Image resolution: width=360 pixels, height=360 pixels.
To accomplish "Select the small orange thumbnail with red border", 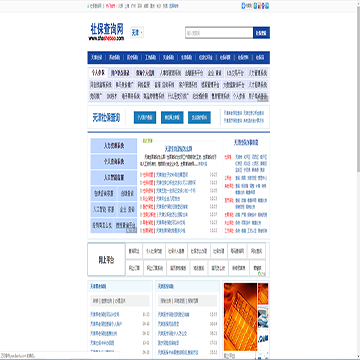I will [263, 294].
